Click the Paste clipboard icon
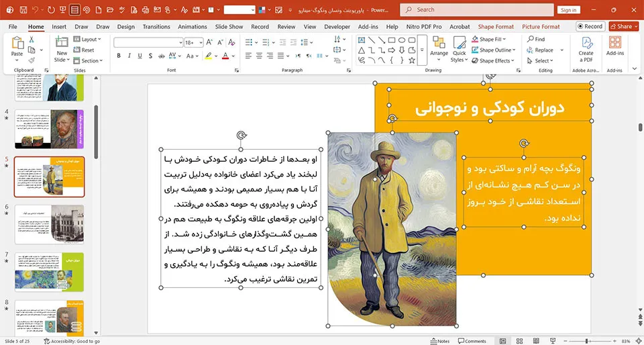Viewport: 644px width, 345px height. point(17,43)
